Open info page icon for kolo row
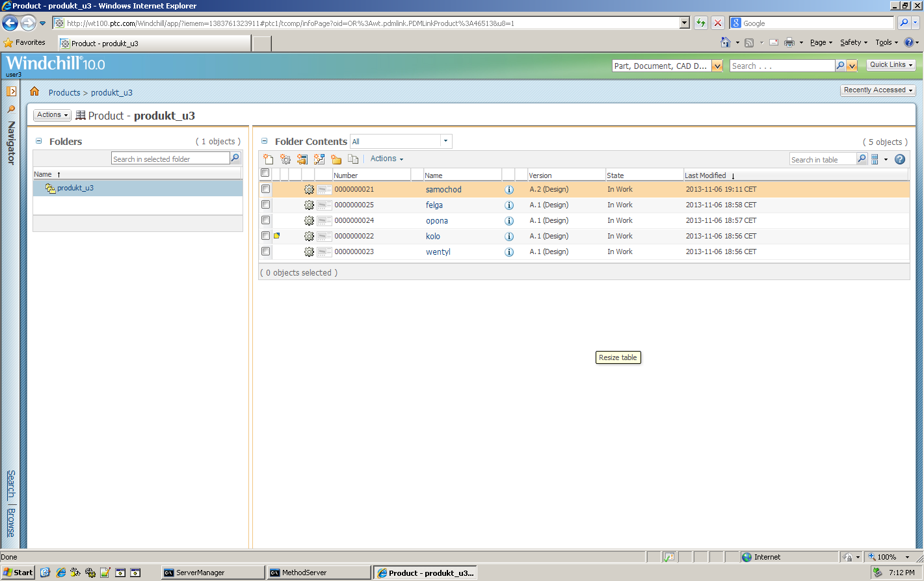Screen dimensions: 924x581 [x=509, y=237]
